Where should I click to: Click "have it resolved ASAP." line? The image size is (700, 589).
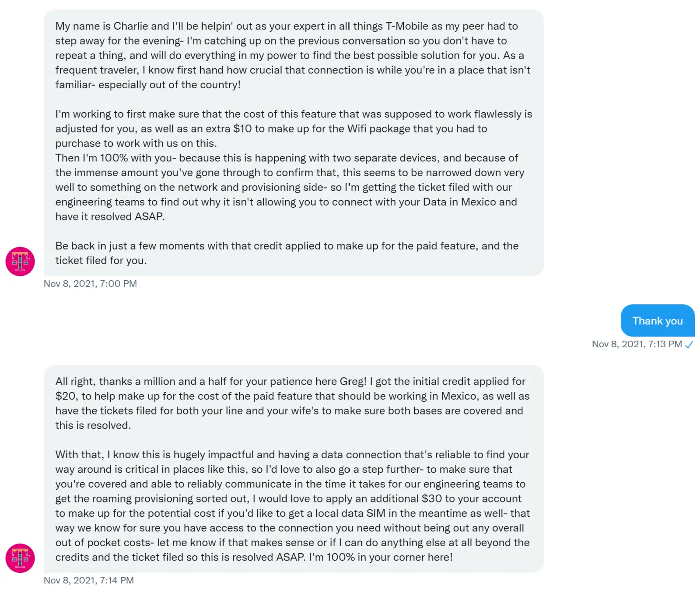pyautogui.click(x=110, y=216)
